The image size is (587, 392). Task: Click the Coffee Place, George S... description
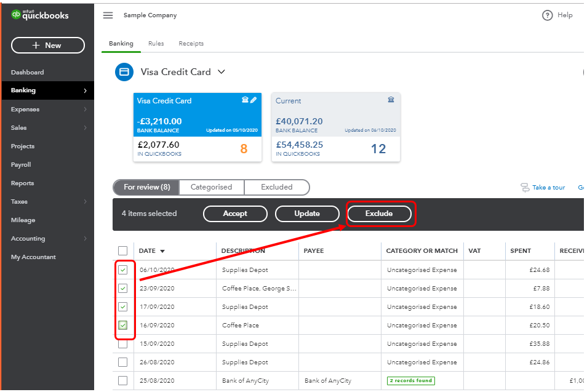tap(259, 288)
